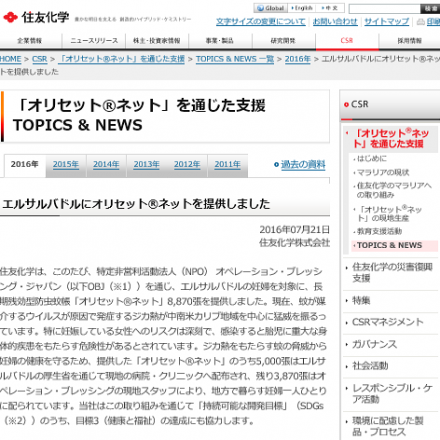Click the CSR breadcrumb link
The width and height of the screenshot is (440, 440).
[39, 59]
